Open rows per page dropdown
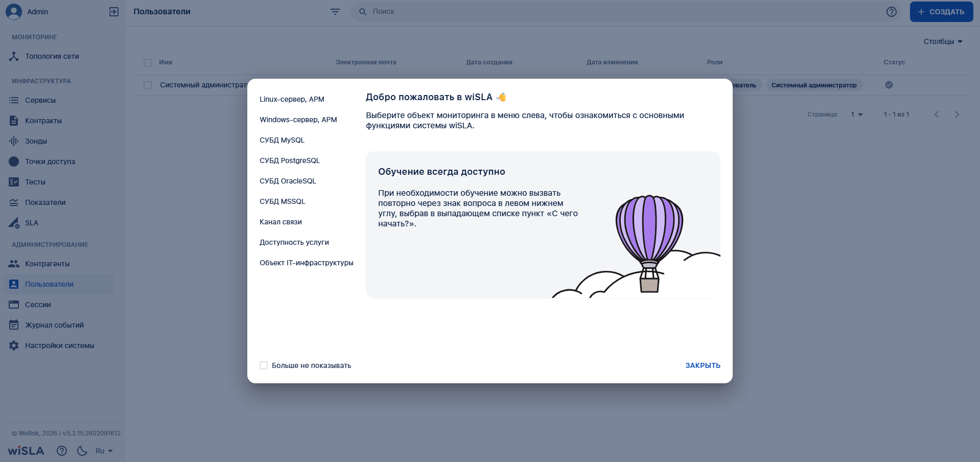This screenshot has width=980, height=462. click(856, 114)
